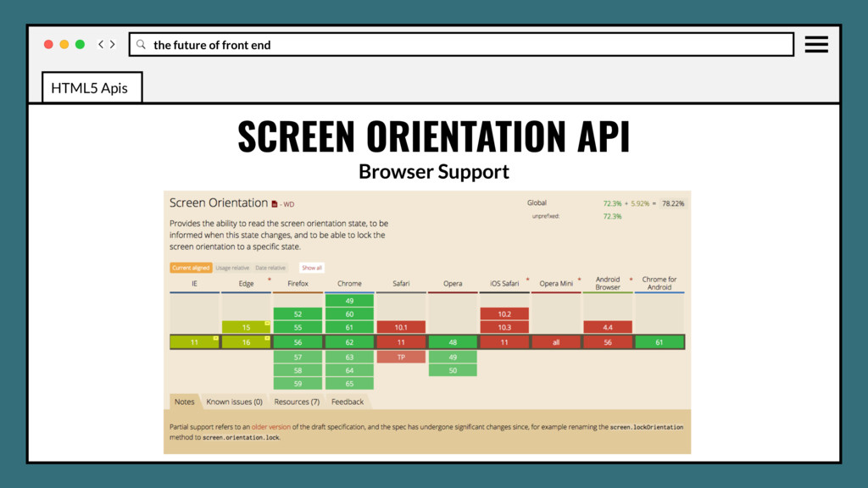
Task: Click the yellow window dot
Action: [x=64, y=44]
